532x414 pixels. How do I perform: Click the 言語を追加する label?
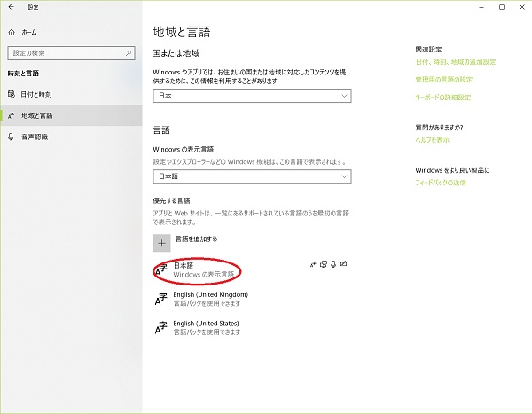[x=196, y=238]
